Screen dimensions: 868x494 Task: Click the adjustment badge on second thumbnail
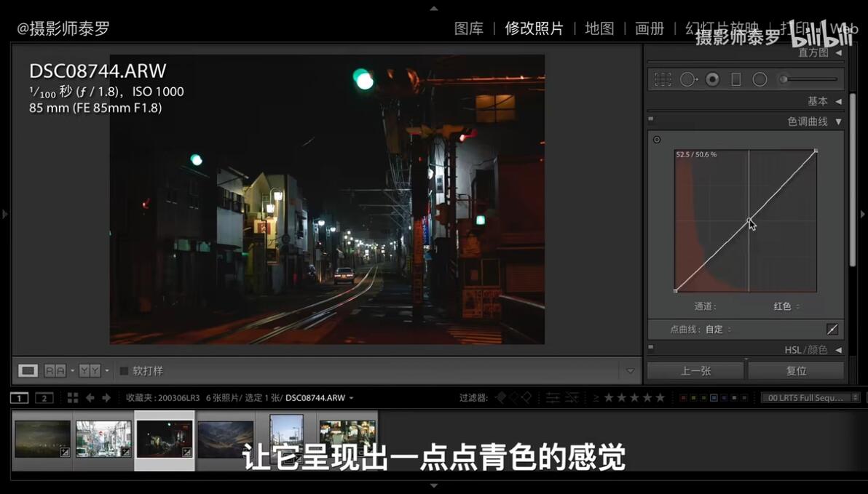[126, 452]
